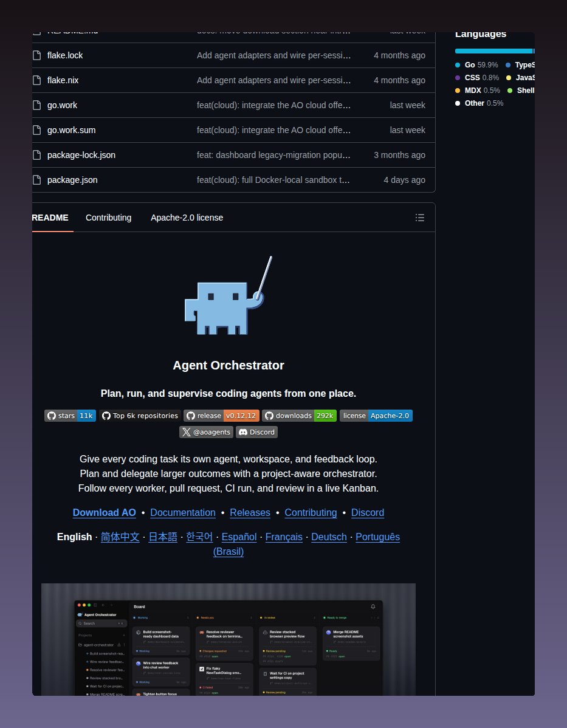Open the commit message for flake.lock
The width and height of the screenshot is (567, 728).
[273, 55]
